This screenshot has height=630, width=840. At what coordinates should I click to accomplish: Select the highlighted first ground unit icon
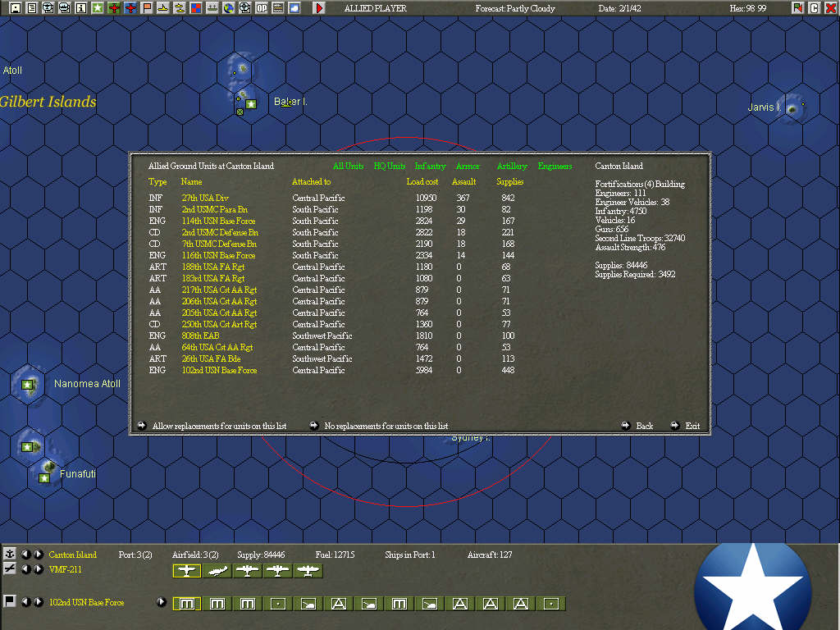[186, 604]
